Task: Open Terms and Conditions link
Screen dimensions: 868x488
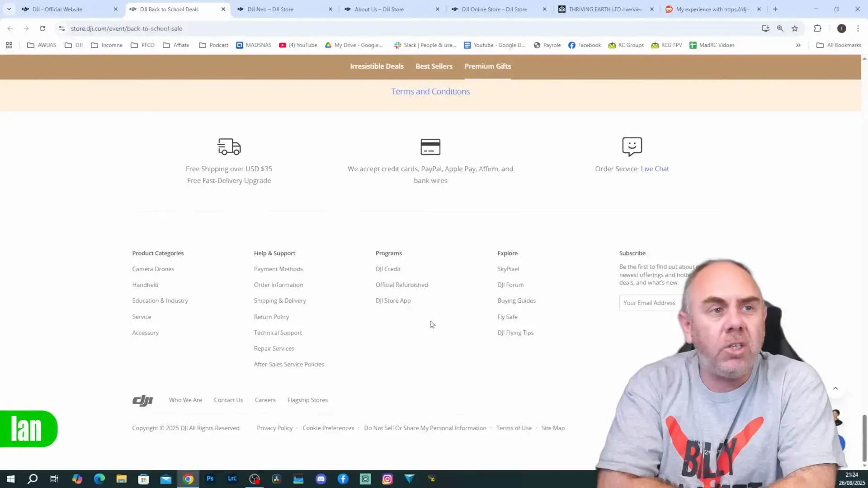Action: pos(430,92)
